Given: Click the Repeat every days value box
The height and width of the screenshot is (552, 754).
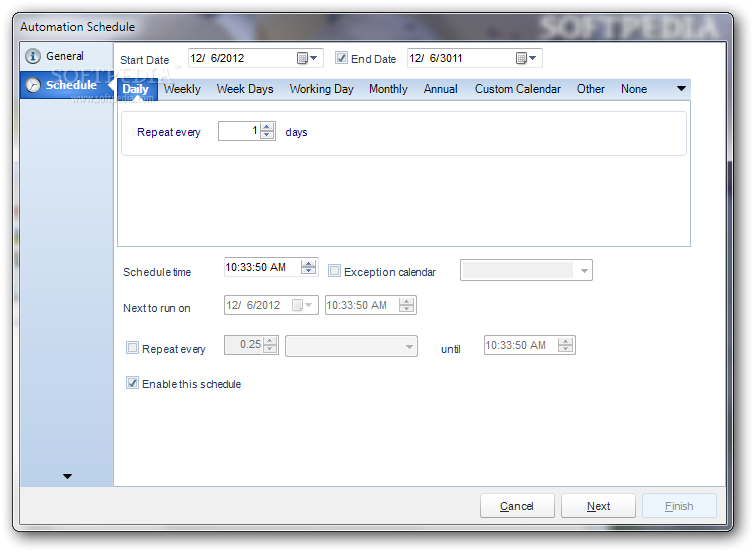Looking at the screenshot, I should 247,131.
